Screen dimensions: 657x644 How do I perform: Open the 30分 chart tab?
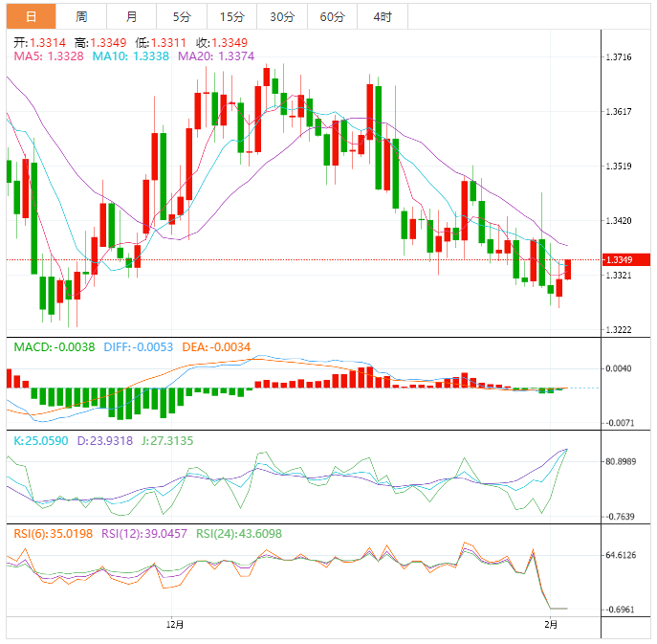[x=282, y=16]
